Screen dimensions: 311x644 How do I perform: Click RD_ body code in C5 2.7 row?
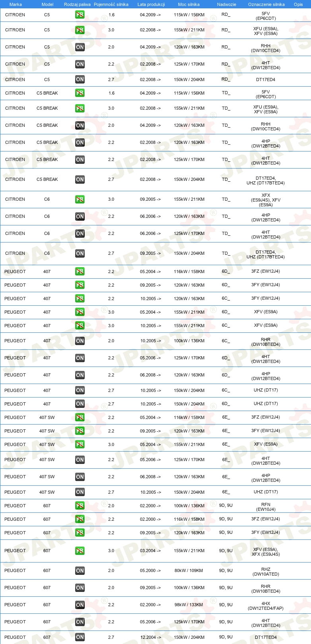click(226, 79)
